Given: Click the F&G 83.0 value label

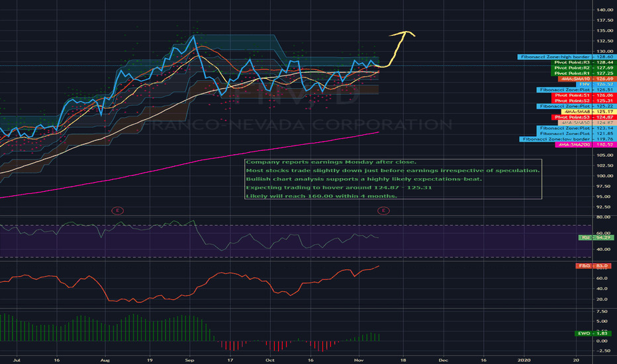Looking at the screenshot, I should 593,266.
